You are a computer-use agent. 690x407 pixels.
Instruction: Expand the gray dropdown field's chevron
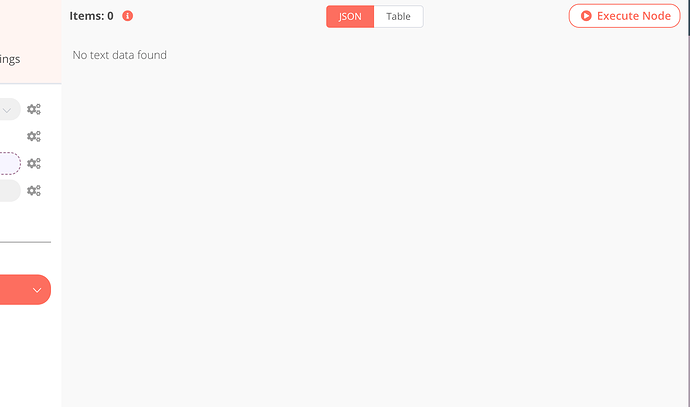pyautogui.click(x=7, y=110)
